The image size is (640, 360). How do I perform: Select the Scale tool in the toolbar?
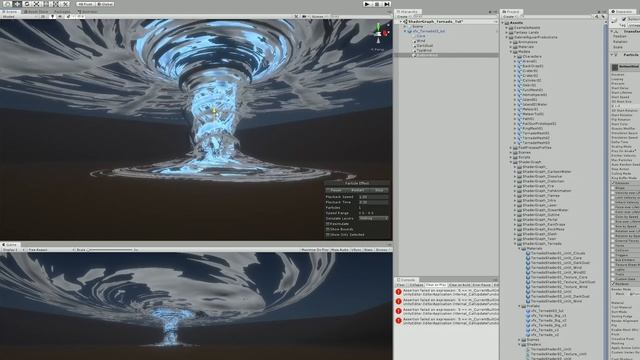tap(37, 4)
